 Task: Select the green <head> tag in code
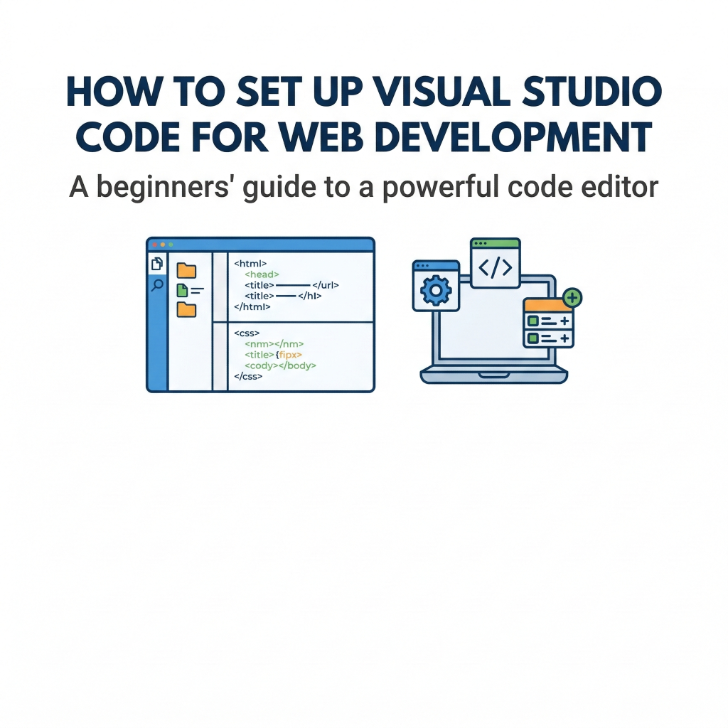click(262, 274)
